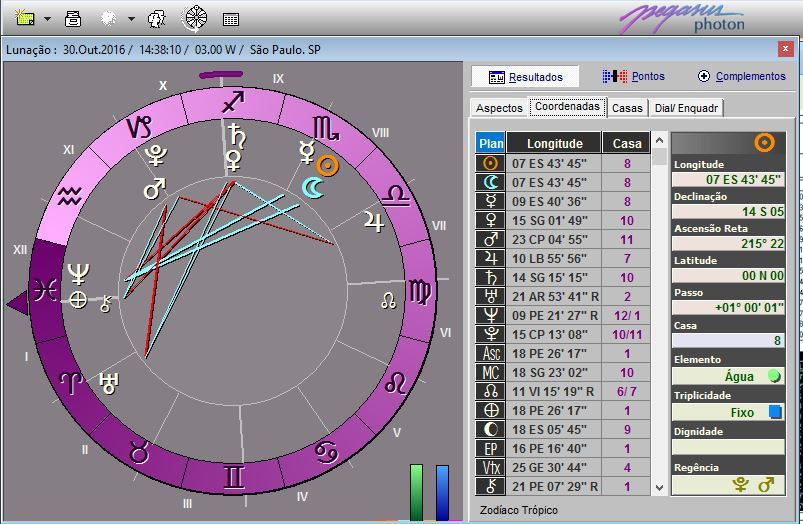Open the Complementos section
The width and height of the screenshot is (803, 524).
point(741,76)
